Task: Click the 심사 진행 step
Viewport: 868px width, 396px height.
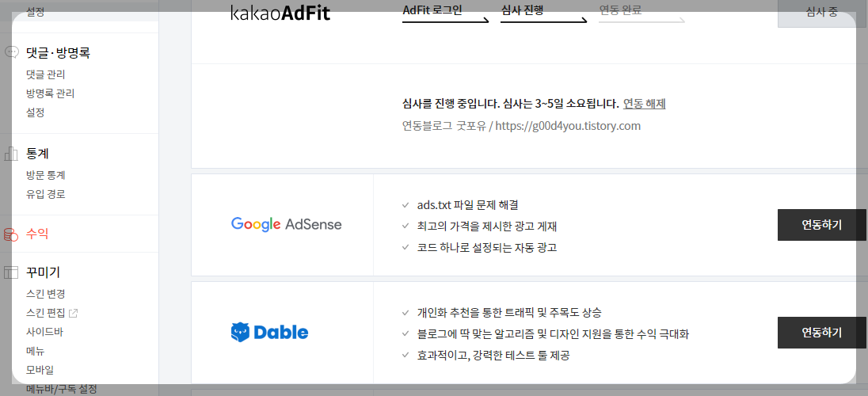Action: coord(523,10)
